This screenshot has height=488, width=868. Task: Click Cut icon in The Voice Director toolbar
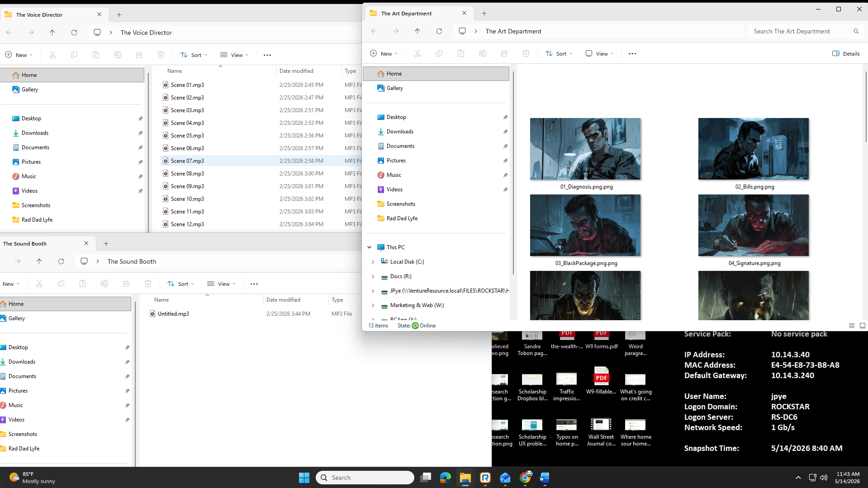(52, 55)
